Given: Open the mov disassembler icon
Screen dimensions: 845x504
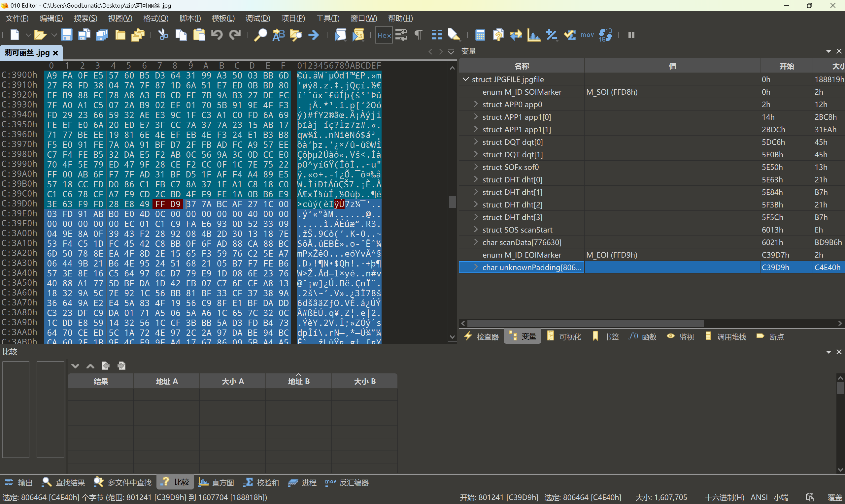Looking at the screenshot, I should coord(587,35).
